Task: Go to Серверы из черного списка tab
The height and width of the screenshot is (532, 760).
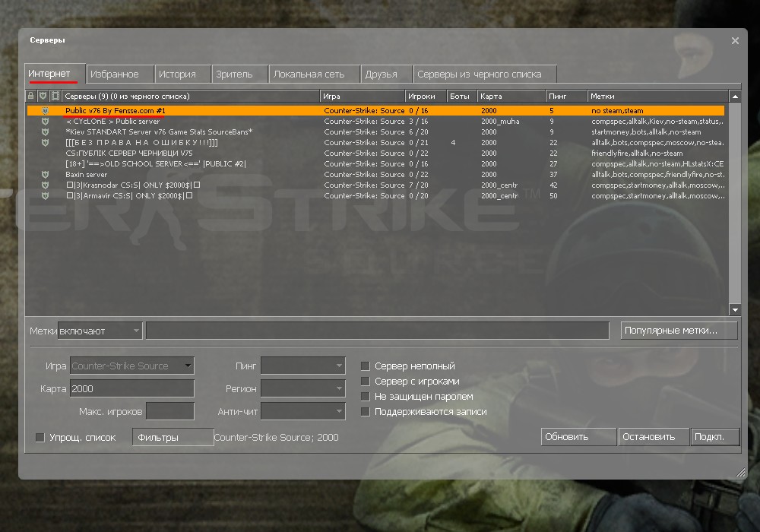Action: 485,74
